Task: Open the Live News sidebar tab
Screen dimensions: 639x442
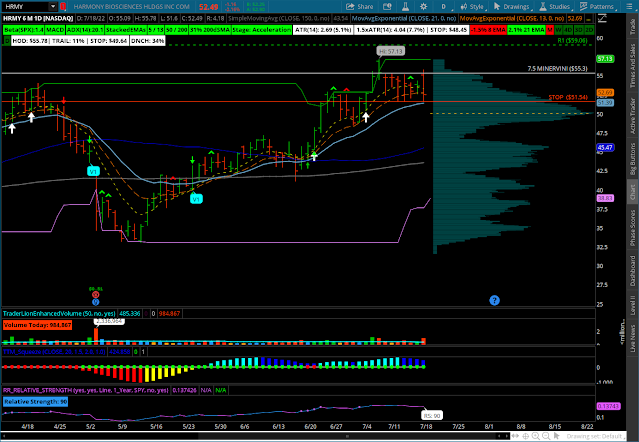Action: [632, 338]
